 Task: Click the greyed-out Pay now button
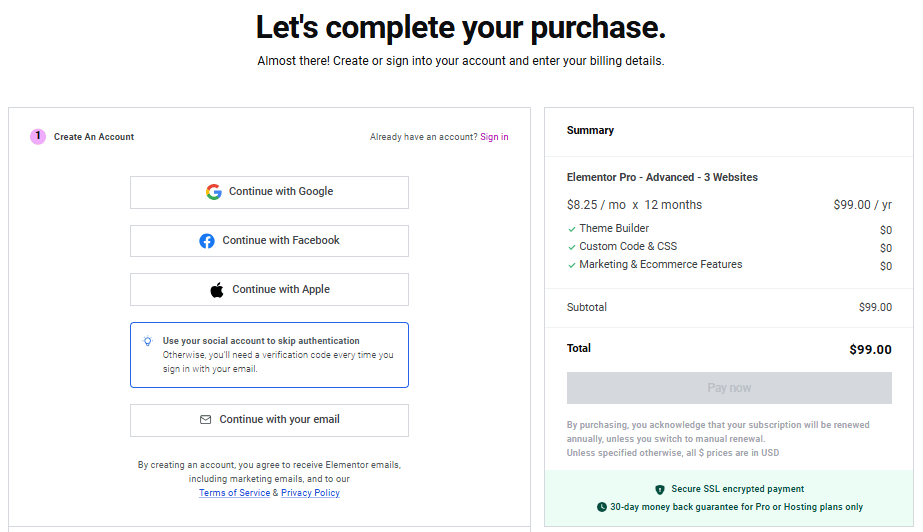(729, 388)
